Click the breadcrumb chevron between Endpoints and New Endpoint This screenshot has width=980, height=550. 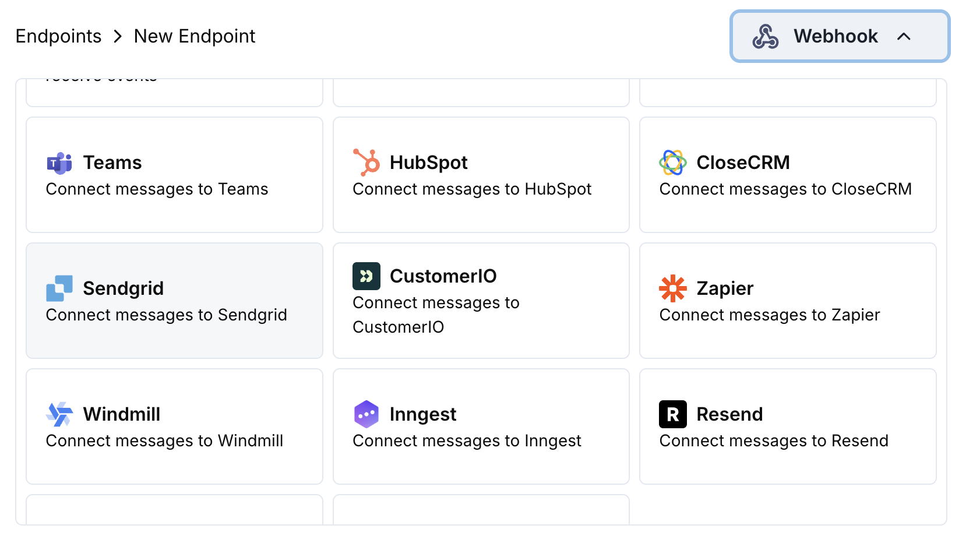tap(118, 36)
